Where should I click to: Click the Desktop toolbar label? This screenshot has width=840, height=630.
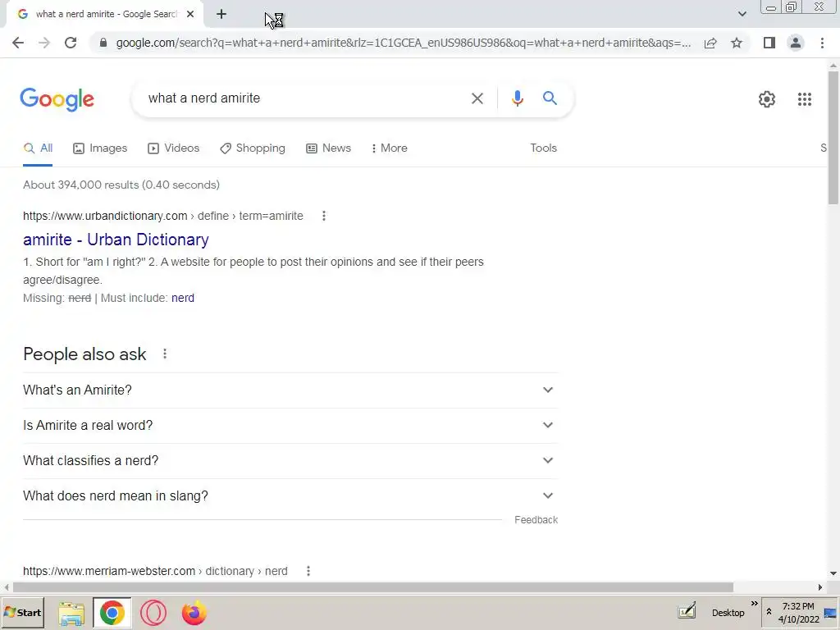pos(728,613)
